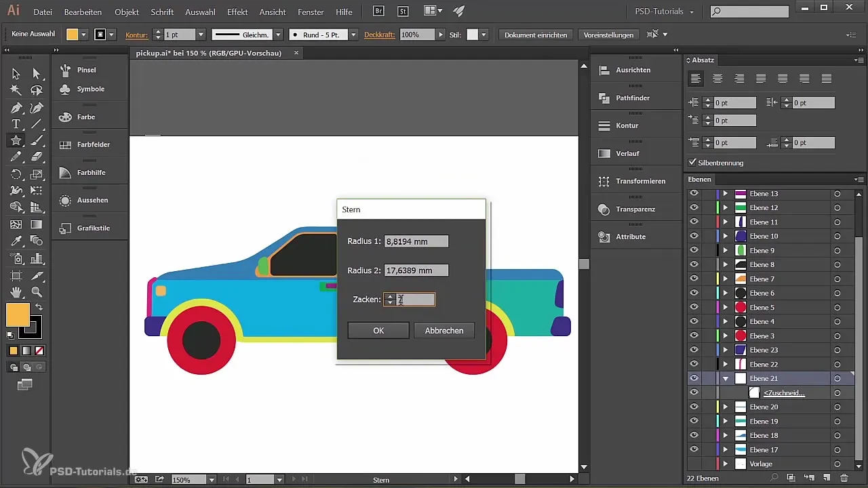Select the Paintbrush tool
Screen dimensions: 868x488
click(37, 140)
